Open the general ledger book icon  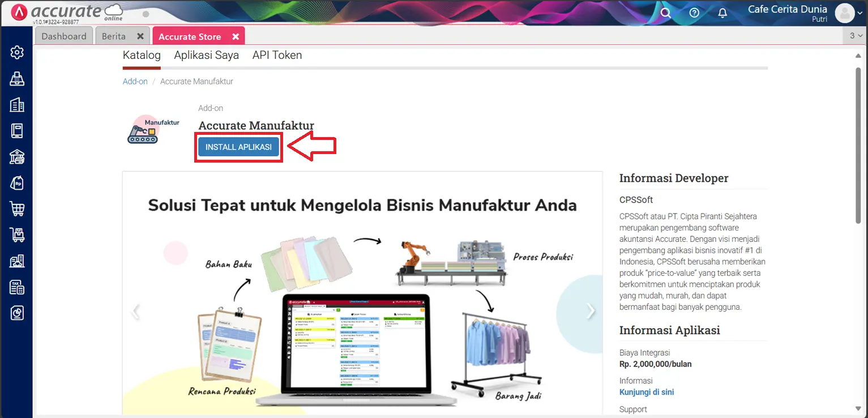(x=17, y=131)
